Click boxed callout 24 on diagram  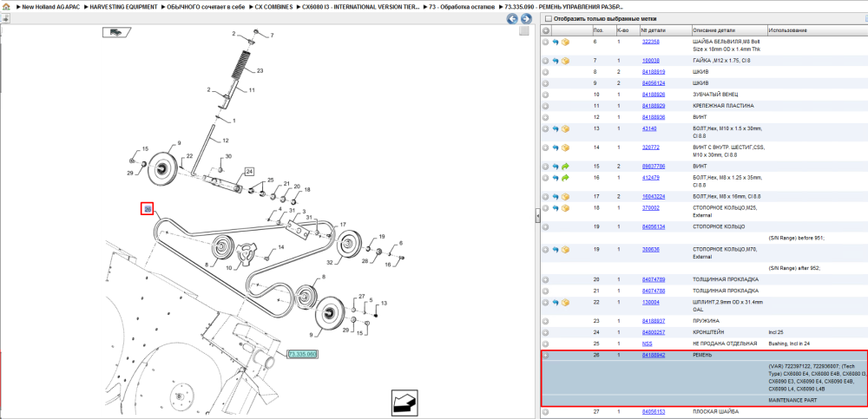[x=248, y=171]
